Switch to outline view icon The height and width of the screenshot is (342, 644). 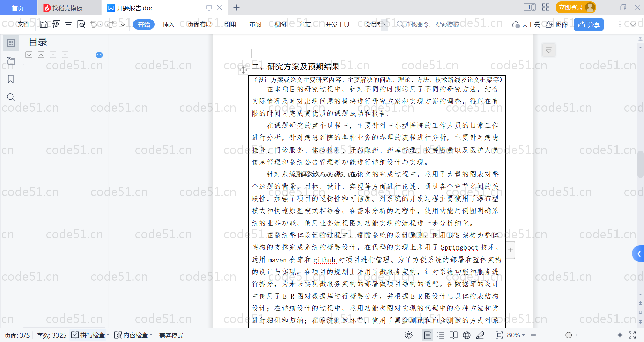coord(441,335)
